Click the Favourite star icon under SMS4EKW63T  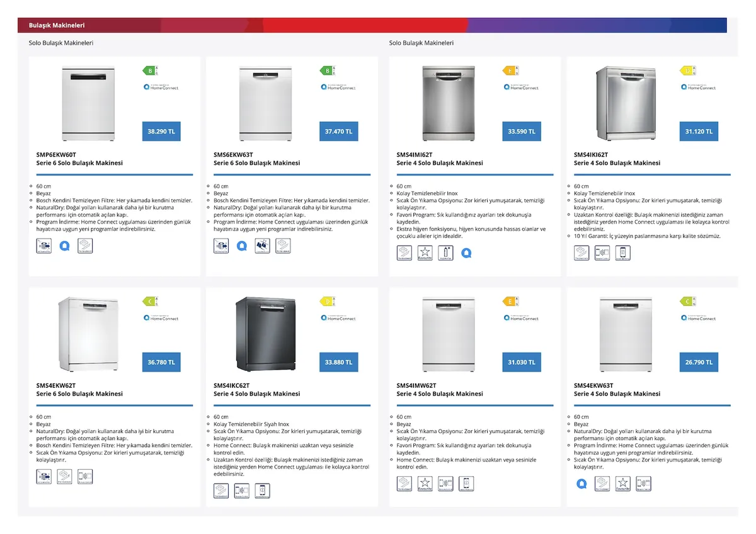coord(622,484)
